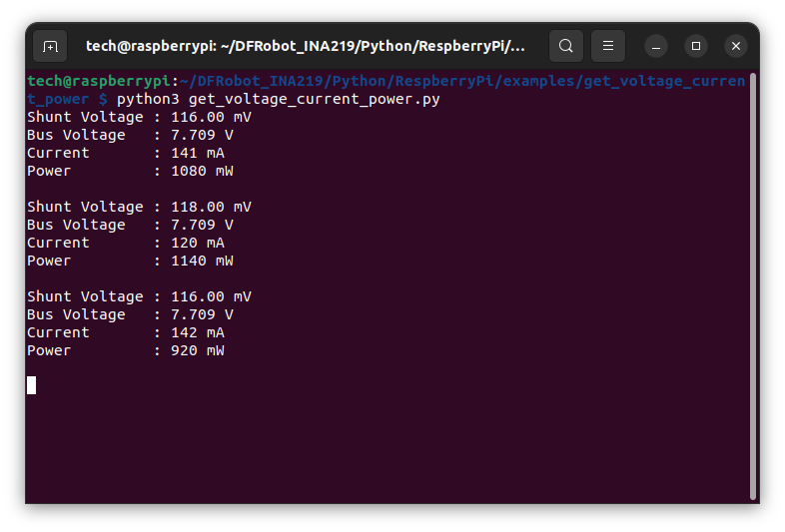Open the hamburger menu
785x532 pixels.
[x=608, y=46]
